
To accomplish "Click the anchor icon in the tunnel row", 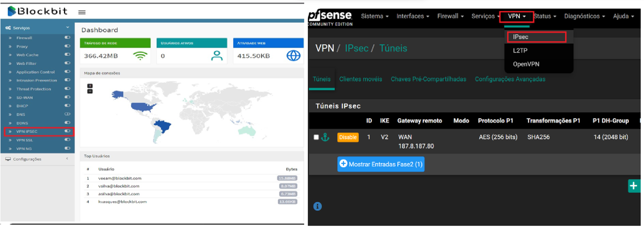I will [325, 137].
